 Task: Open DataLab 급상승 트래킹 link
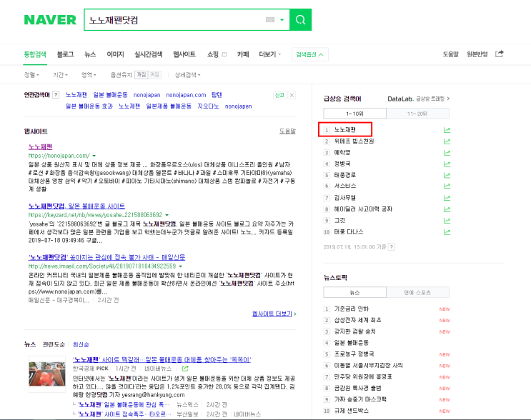(419, 99)
